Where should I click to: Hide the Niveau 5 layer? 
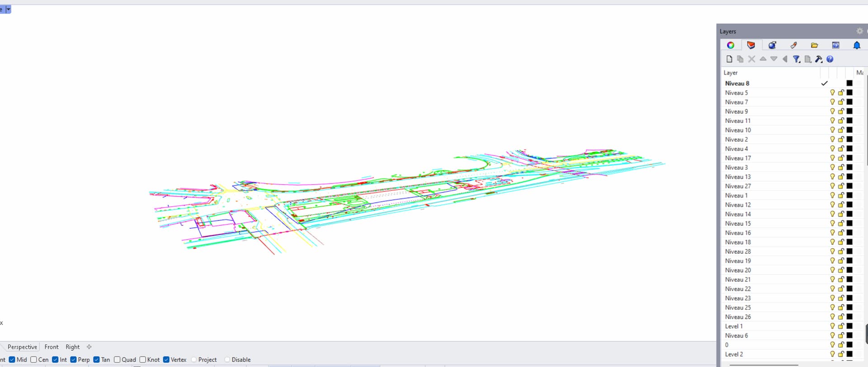(x=832, y=93)
